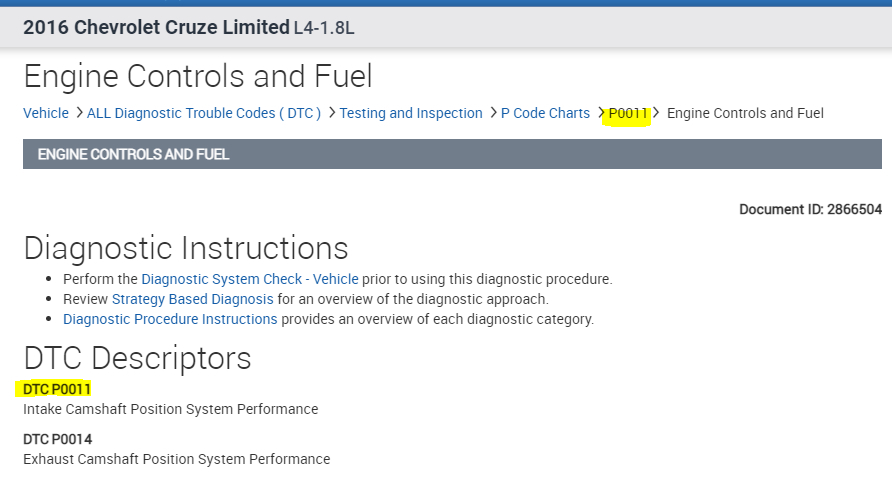The height and width of the screenshot is (491, 892).
Task: Click the chevron before P Code Charts
Action: [x=493, y=113]
